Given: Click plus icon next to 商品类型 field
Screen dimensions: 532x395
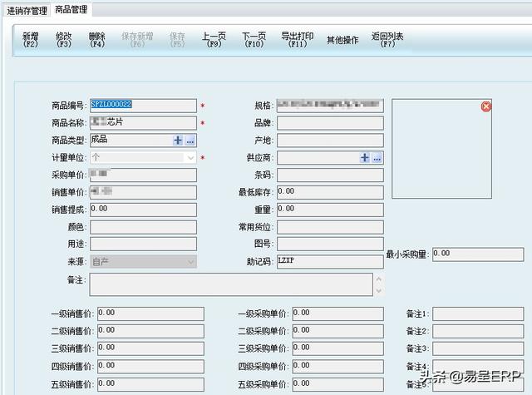Looking at the screenshot, I should coord(178,141).
